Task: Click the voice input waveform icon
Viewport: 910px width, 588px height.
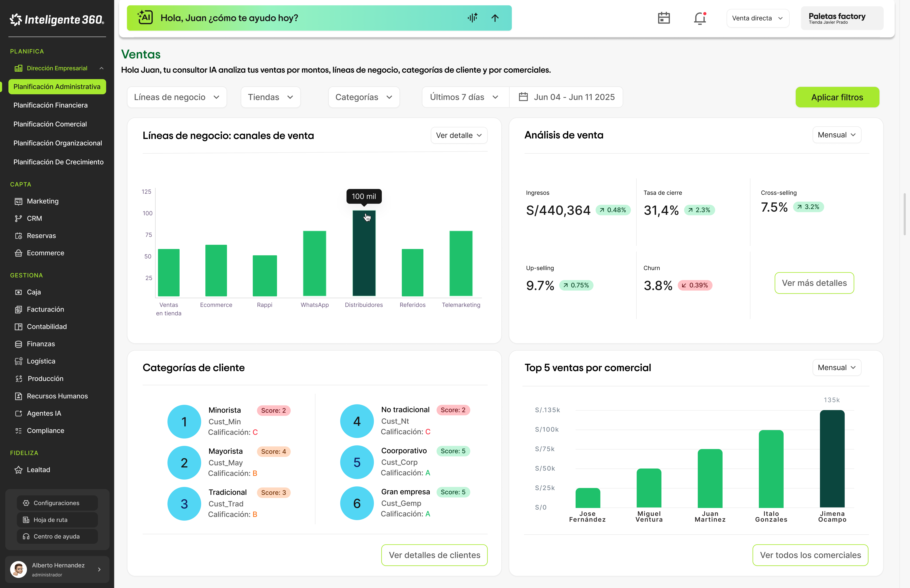Action: 472,18
